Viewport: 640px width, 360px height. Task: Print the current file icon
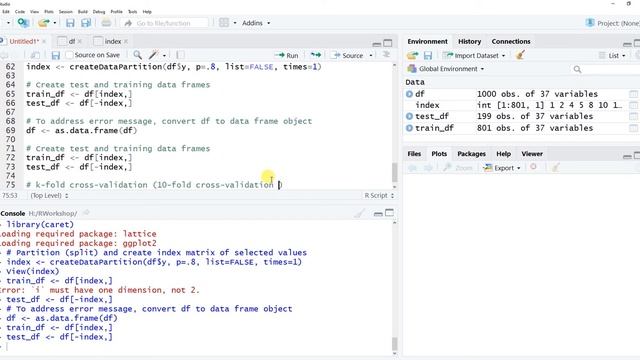pos(106,23)
